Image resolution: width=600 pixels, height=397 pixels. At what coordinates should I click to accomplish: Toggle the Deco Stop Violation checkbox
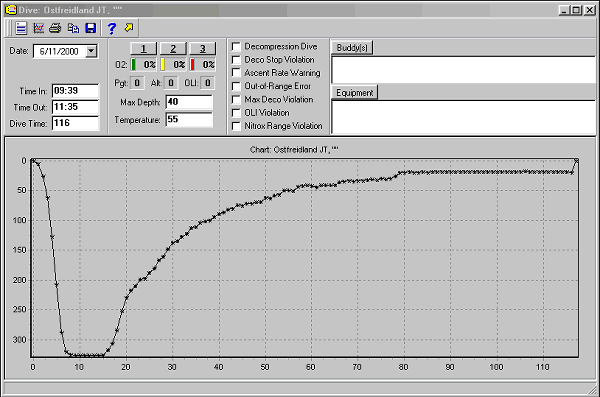pyautogui.click(x=236, y=60)
